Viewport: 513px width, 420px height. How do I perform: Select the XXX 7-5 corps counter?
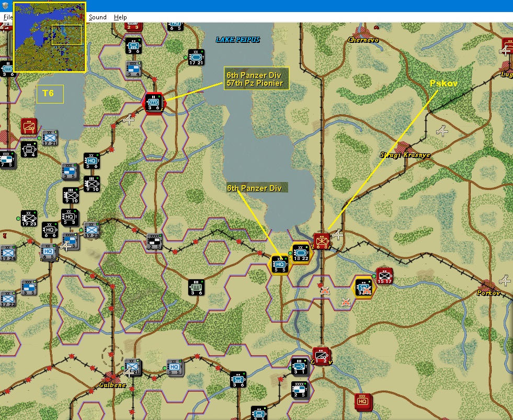pyautogui.click(x=7, y=160)
